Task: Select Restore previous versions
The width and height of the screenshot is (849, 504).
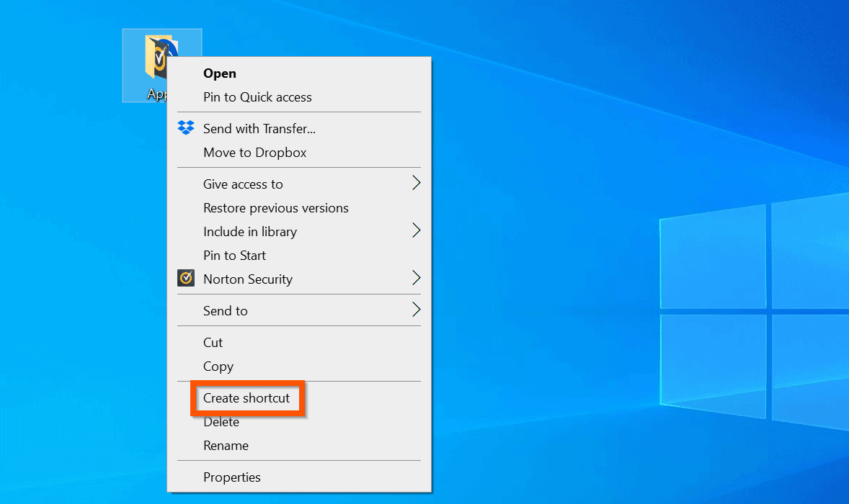Action: tap(275, 207)
